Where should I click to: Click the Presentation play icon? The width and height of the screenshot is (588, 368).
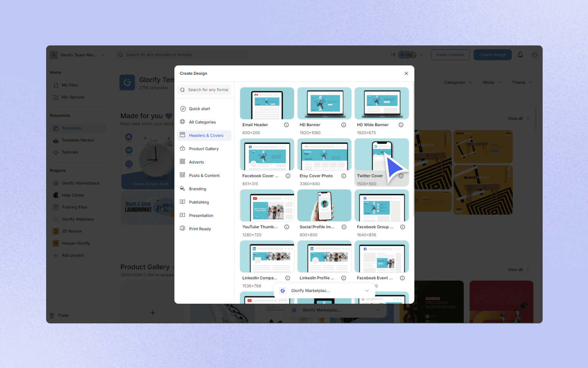(x=183, y=215)
